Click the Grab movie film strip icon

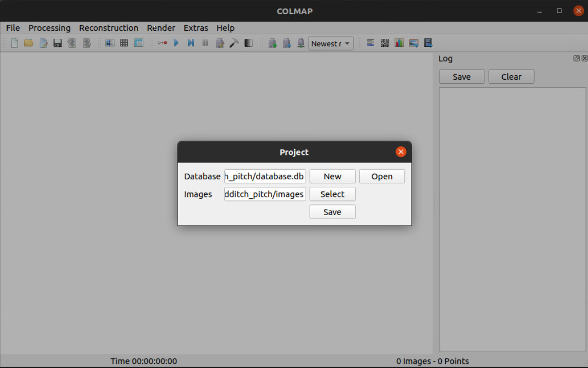pos(428,43)
